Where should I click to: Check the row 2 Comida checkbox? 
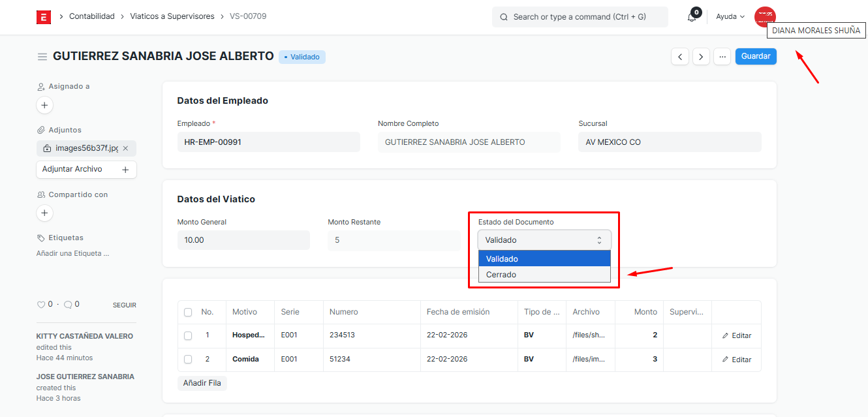(x=188, y=360)
